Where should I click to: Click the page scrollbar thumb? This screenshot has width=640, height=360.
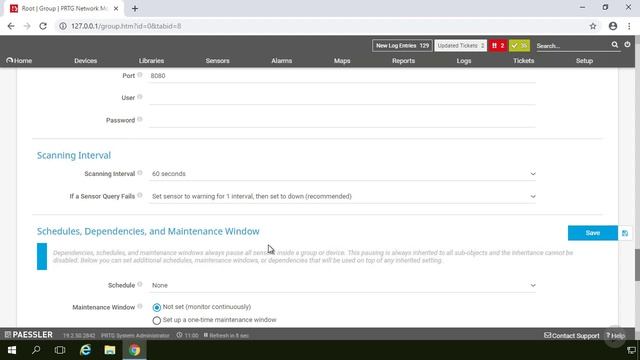coord(637,264)
